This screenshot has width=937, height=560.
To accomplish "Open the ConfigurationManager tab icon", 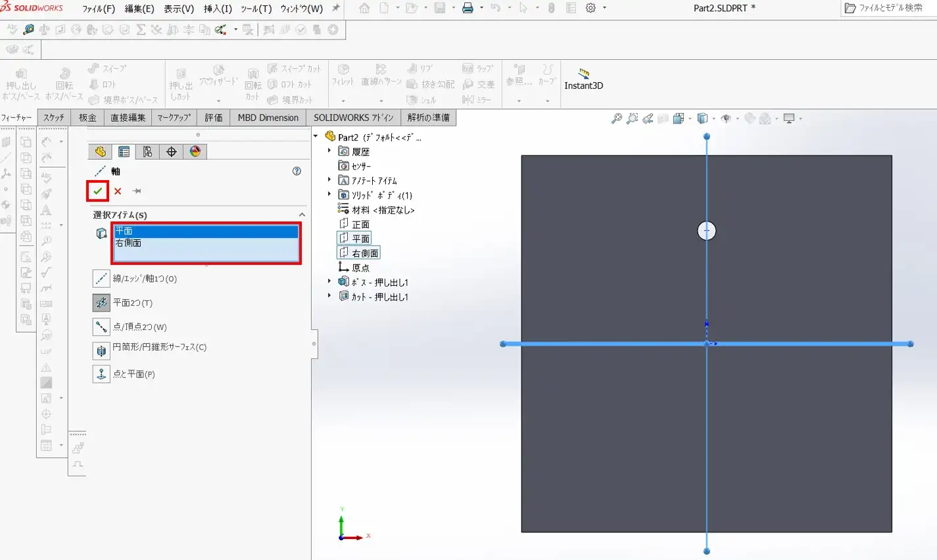I will pos(147,152).
